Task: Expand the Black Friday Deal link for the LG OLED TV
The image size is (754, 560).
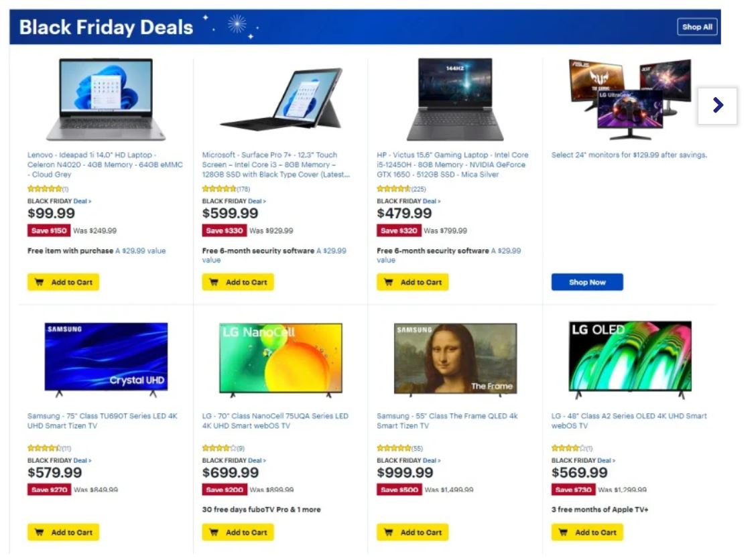Action: (x=606, y=460)
